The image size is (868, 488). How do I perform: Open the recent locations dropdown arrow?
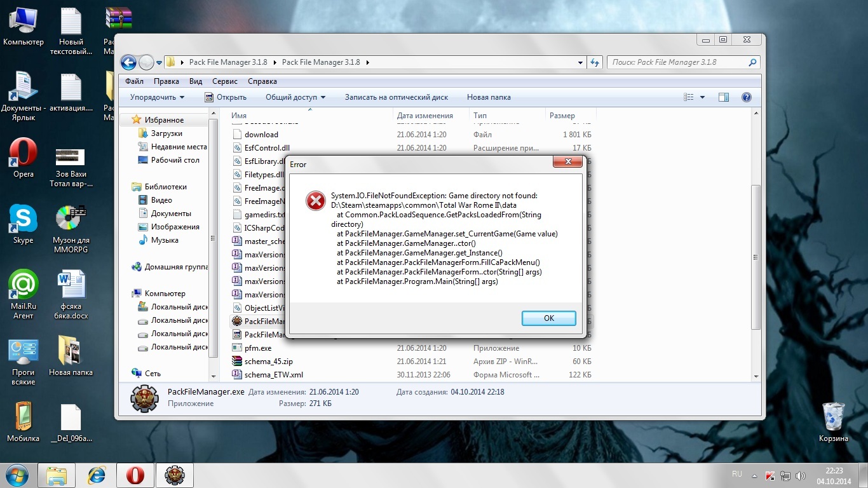click(x=159, y=63)
